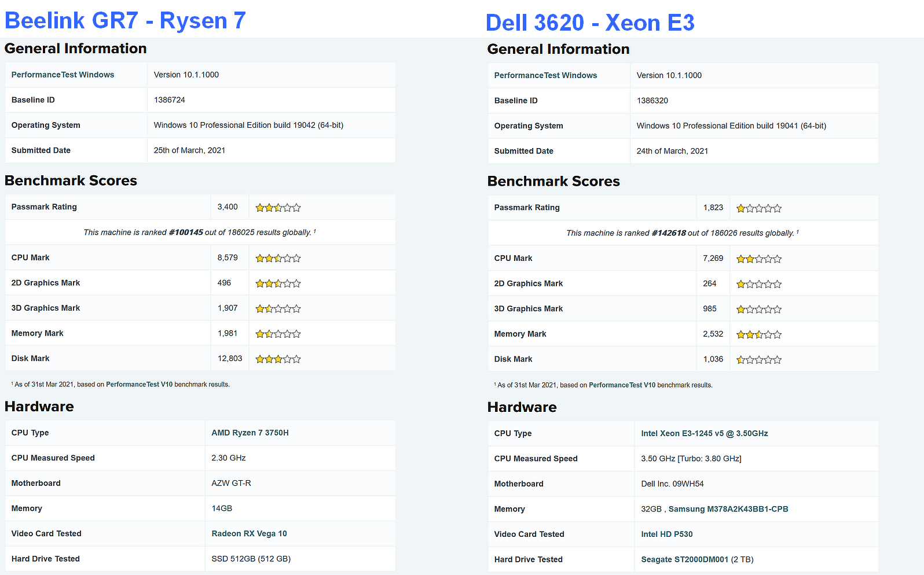Click Dell CPU Mark star rating
The width and height of the screenshot is (924, 575).
(x=759, y=259)
